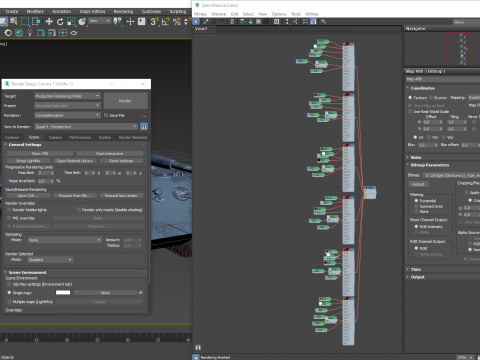
Task: Toggle the Percent Snap icon
Action: click(x=177, y=22)
